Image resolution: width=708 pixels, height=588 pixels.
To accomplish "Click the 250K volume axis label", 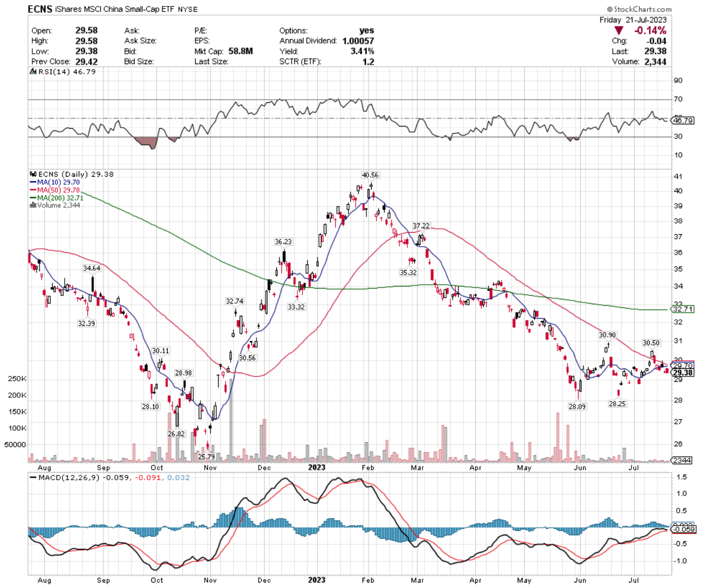I will pos(17,379).
